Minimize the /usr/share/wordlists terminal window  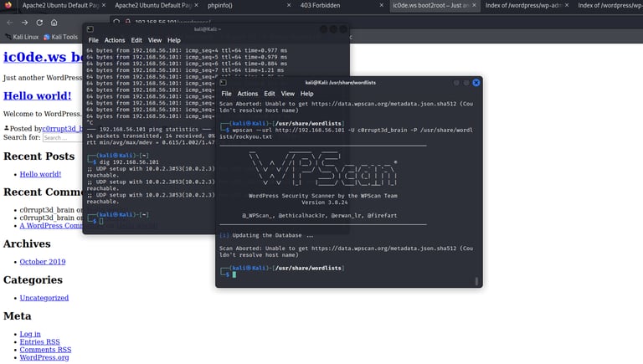click(x=456, y=82)
